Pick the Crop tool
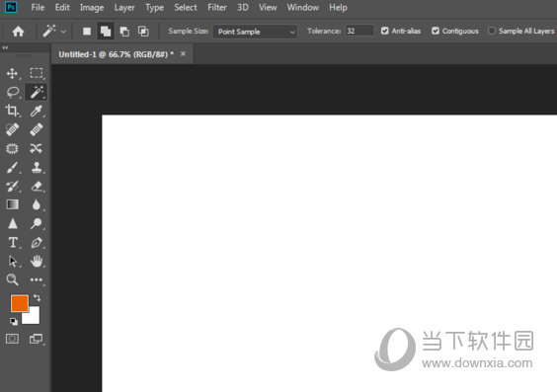557x392 pixels. click(x=12, y=111)
